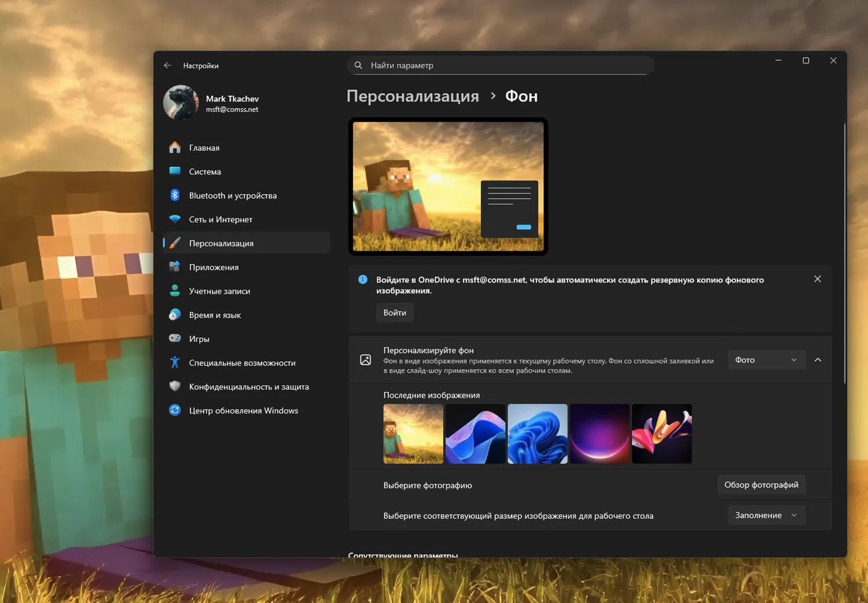This screenshot has width=868, height=603.
Task: Click the Выберите фотографию label
Action: (x=428, y=486)
